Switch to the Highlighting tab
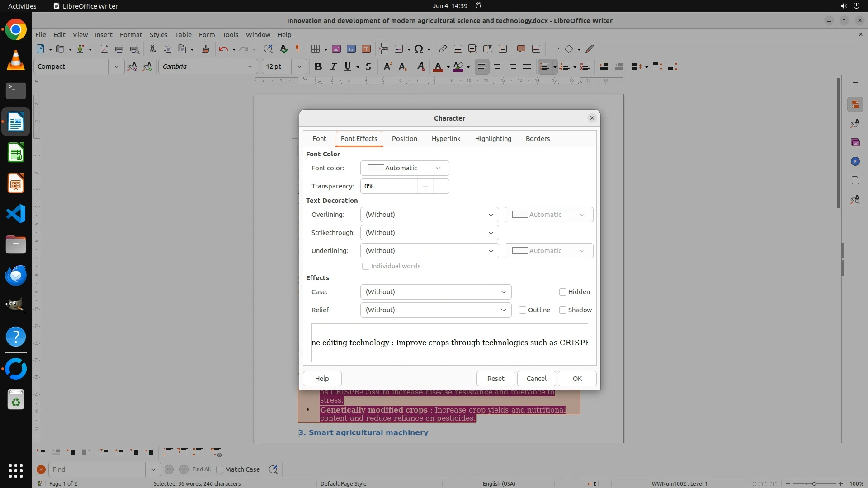This screenshot has height=488, width=868. pyautogui.click(x=493, y=139)
